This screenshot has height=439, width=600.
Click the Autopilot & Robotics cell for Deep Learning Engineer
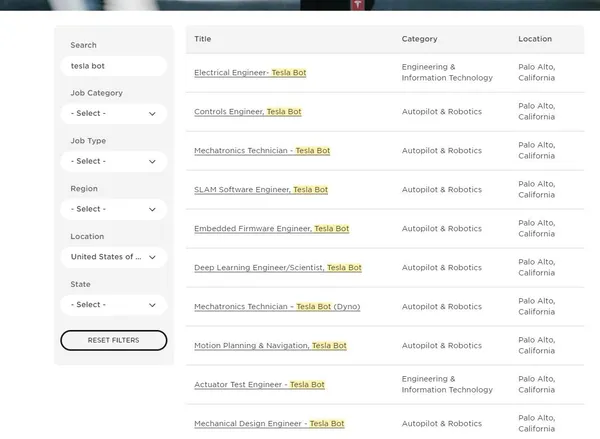[x=442, y=268]
